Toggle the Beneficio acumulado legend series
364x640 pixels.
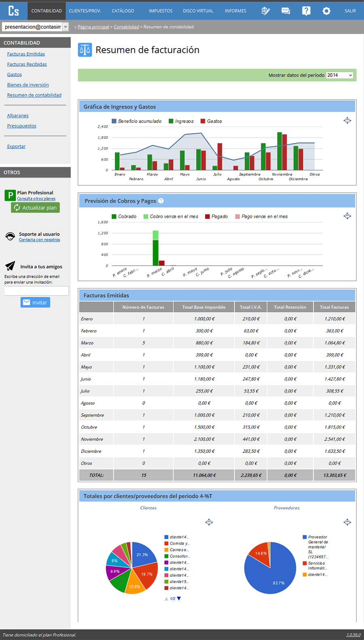(136, 121)
